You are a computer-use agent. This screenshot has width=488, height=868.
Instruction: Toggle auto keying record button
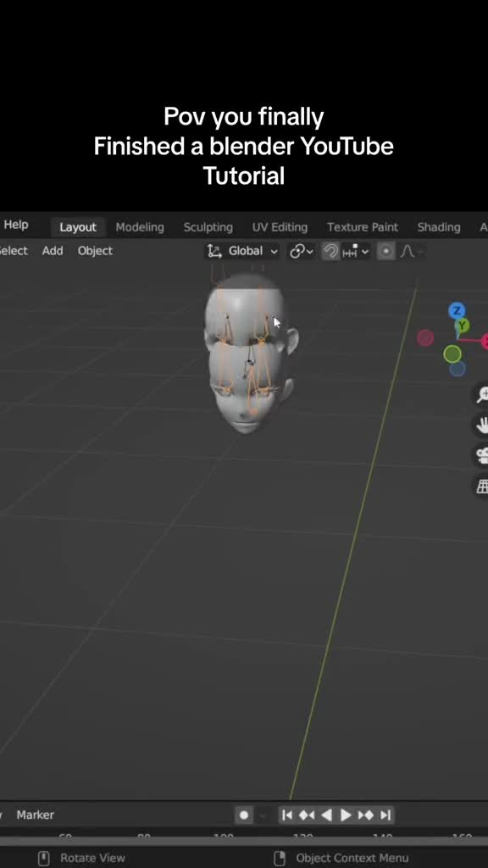point(244,815)
